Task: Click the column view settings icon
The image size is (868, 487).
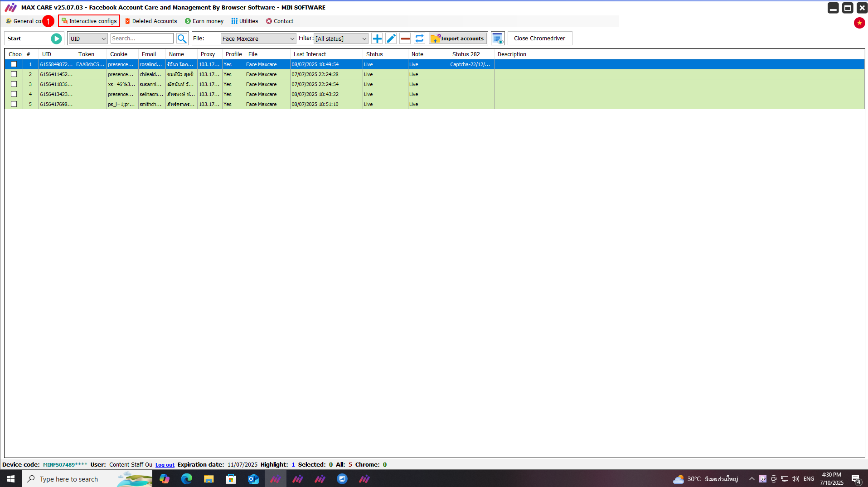Action: coord(498,39)
